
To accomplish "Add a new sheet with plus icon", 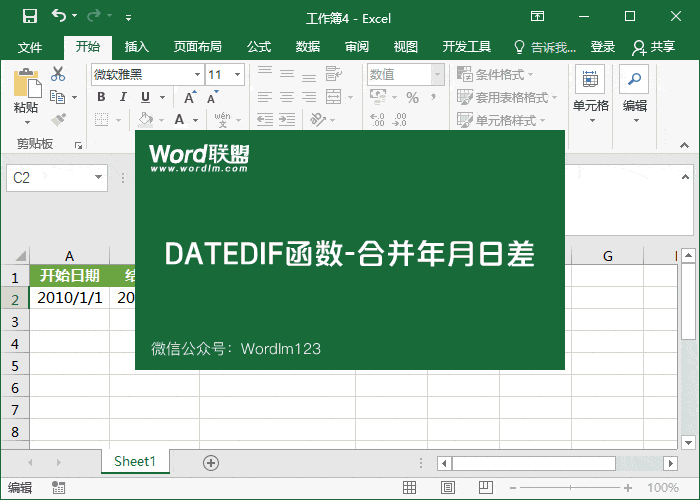I will [210, 462].
